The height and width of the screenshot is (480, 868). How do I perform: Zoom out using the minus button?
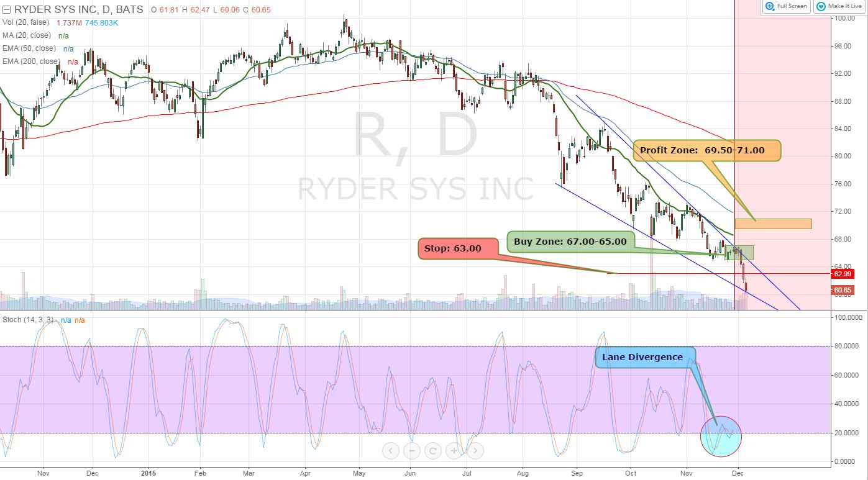point(412,451)
